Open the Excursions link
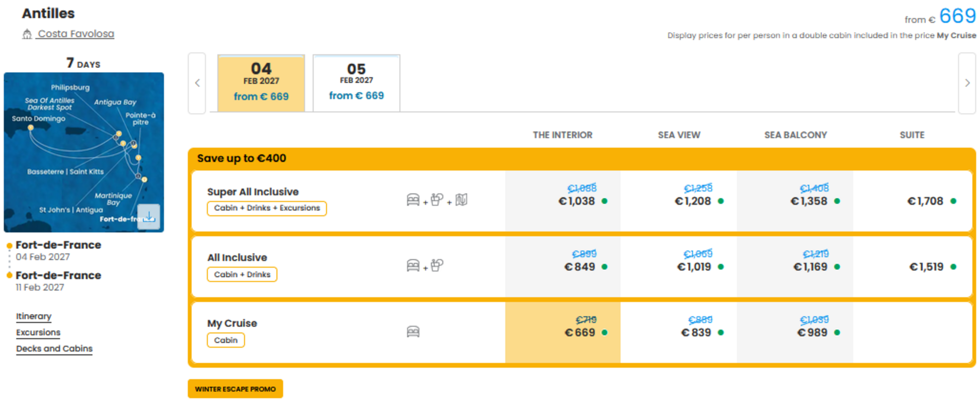The height and width of the screenshot is (402, 980). coord(38,333)
